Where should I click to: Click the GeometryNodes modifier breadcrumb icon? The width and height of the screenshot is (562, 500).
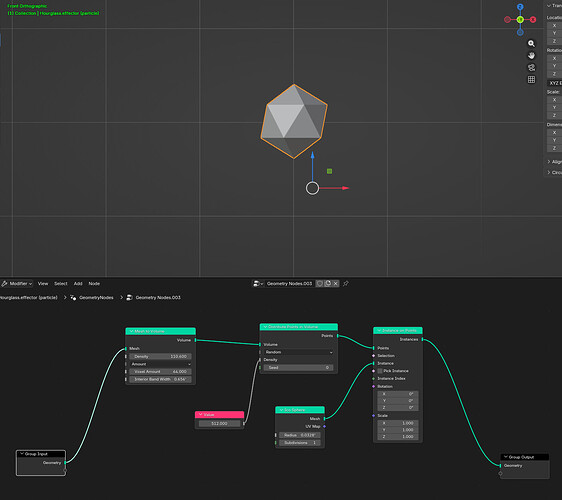[73, 297]
